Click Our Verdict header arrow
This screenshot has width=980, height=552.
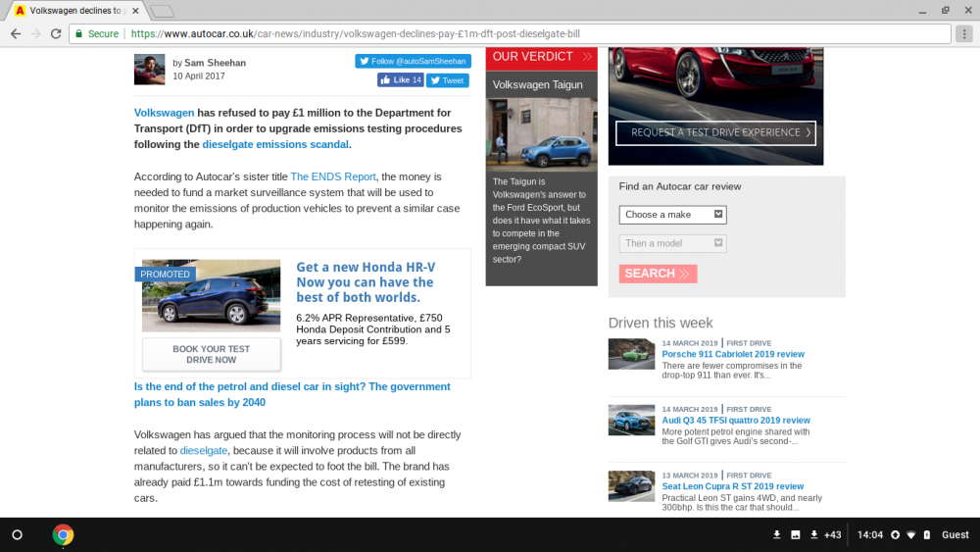[587, 57]
